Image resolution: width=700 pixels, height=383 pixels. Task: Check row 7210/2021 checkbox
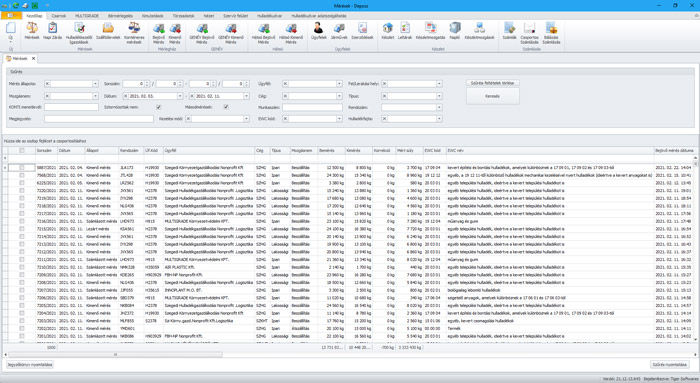(22, 267)
